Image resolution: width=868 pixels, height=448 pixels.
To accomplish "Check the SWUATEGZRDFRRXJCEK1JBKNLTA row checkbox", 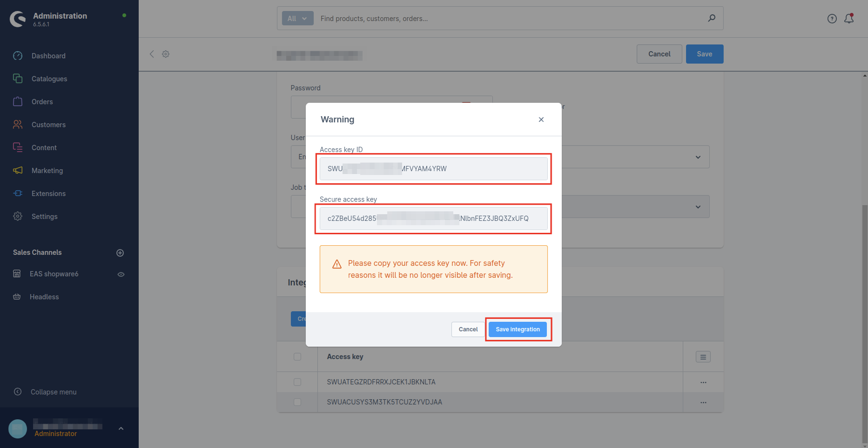I will (x=297, y=382).
